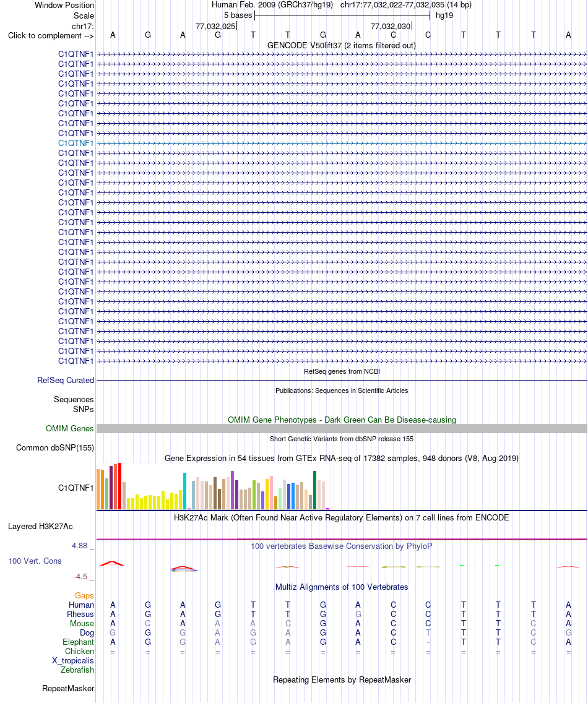Click the "chr17:" base position label
This screenshot has height=703, width=588.
point(82,27)
